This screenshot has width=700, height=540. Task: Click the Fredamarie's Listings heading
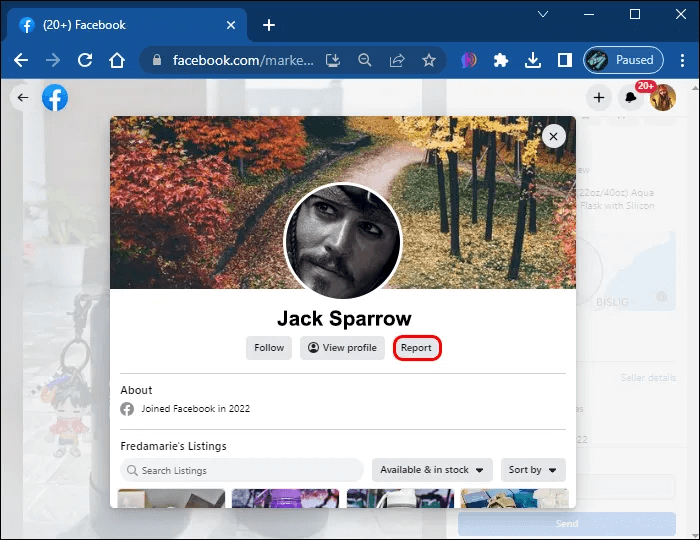coord(173,446)
